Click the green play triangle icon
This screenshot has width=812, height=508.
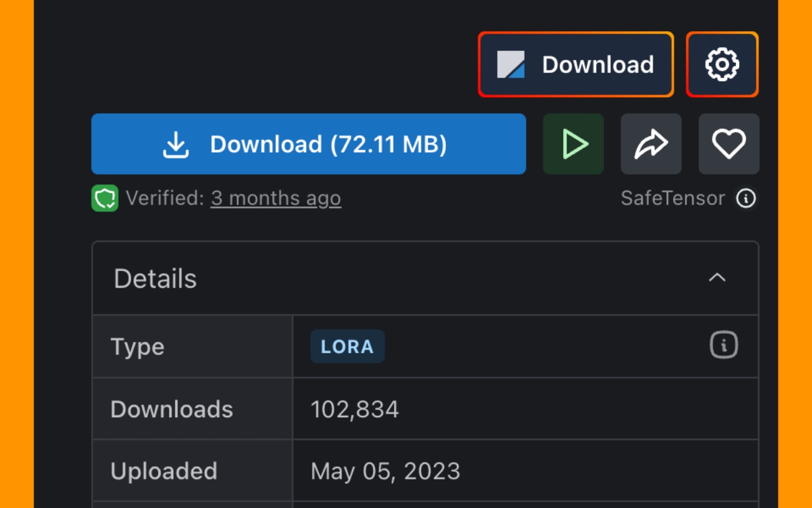pos(573,144)
